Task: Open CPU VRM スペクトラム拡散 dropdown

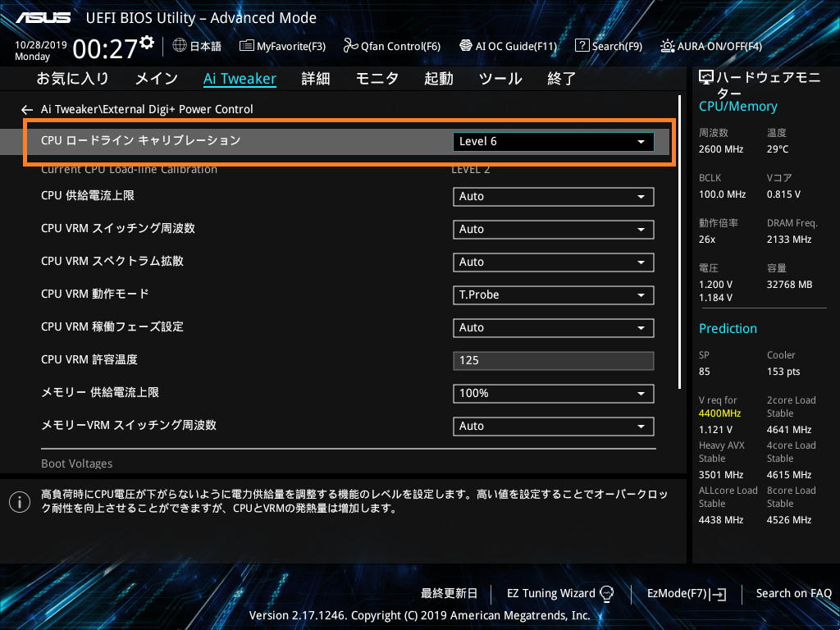Action: [x=554, y=262]
